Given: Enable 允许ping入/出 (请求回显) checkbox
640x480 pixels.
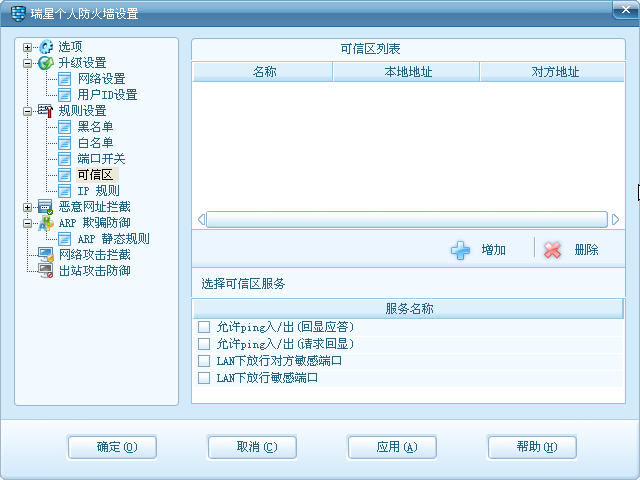Looking at the screenshot, I should [x=204, y=344].
